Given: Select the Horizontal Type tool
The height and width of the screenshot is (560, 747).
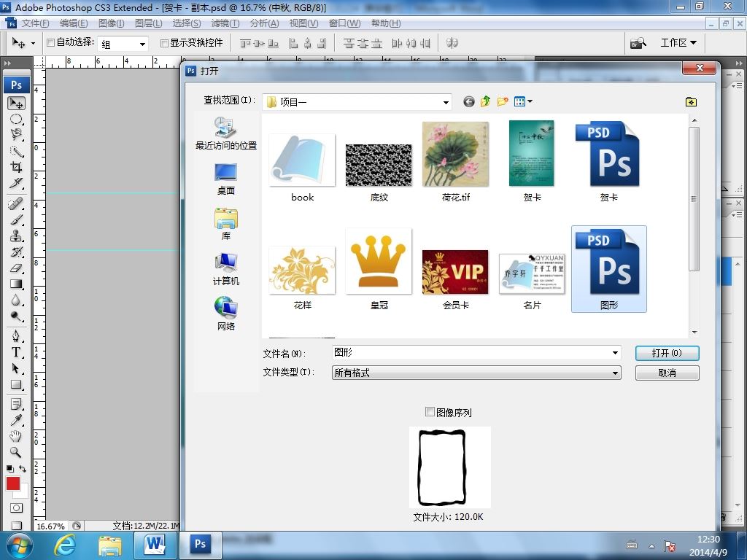Looking at the screenshot, I should point(16,352).
